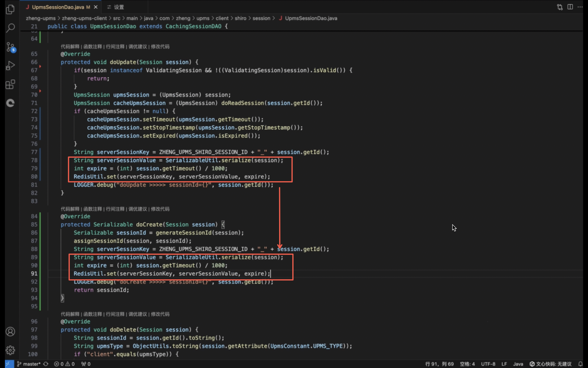Click 调优建议 code lens above doCreate
The image size is (588, 368).
(x=138, y=209)
